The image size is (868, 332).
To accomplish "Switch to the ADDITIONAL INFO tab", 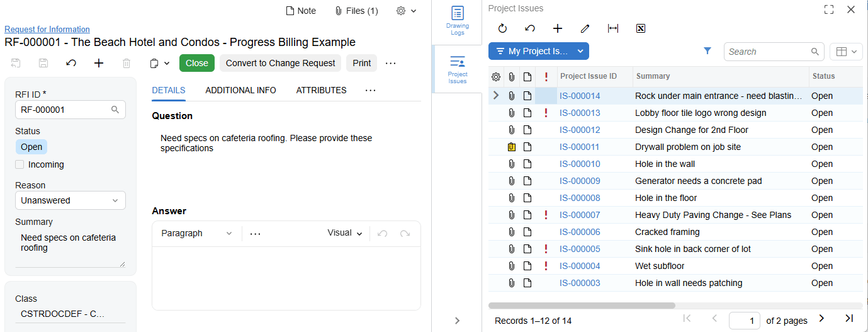I will pos(240,90).
